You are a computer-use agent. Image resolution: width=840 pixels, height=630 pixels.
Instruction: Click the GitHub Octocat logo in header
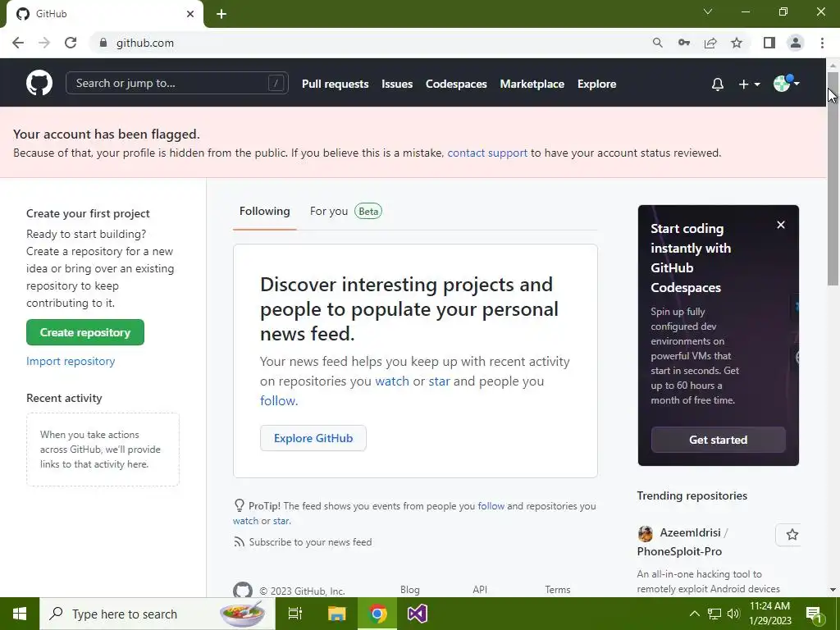tap(39, 83)
